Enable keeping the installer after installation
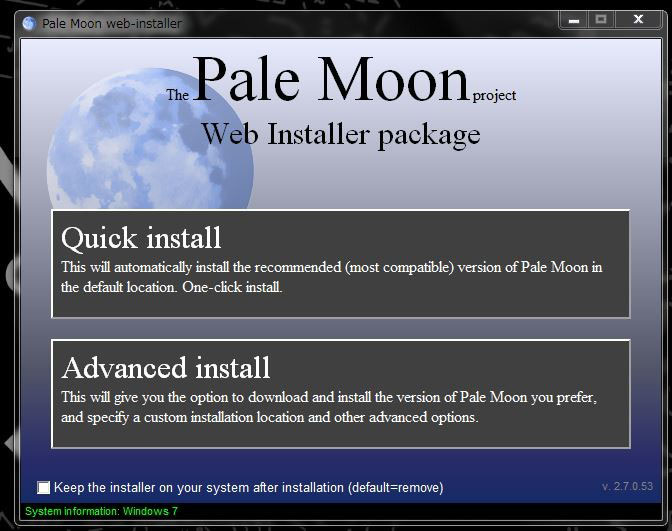Viewport: 672px width, 531px height. click(x=43, y=487)
